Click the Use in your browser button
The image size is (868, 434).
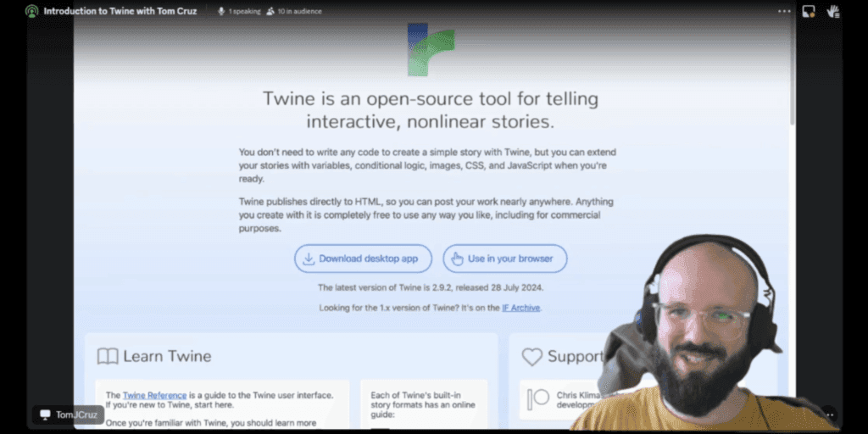[x=504, y=259]
